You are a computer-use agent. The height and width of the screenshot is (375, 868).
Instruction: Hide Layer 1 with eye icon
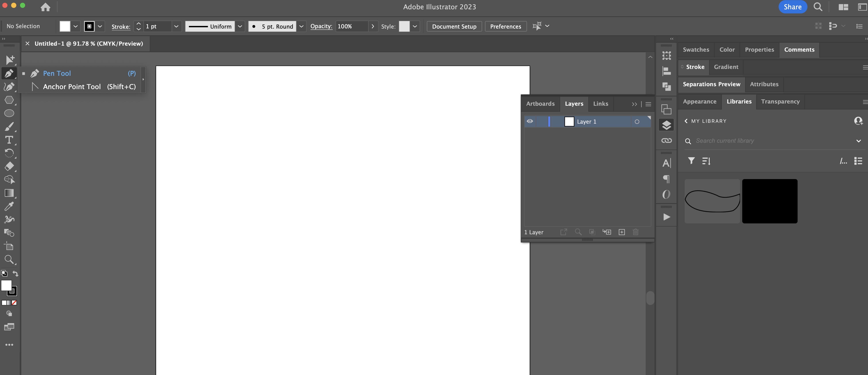tap(530, 121)
